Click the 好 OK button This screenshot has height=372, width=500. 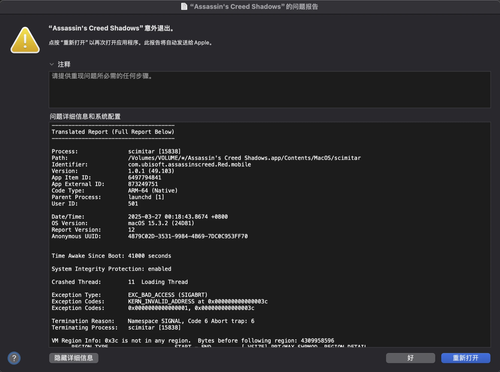pos(410,358)
